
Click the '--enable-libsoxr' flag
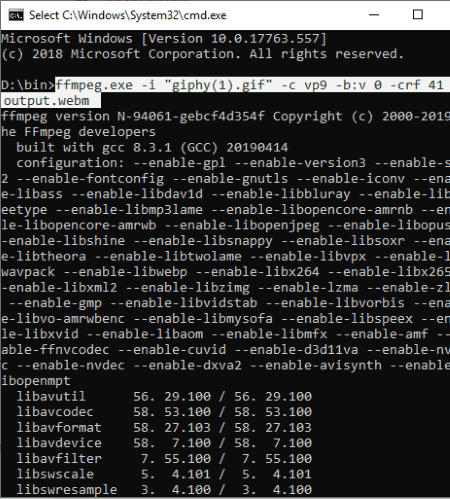(343, 241)
